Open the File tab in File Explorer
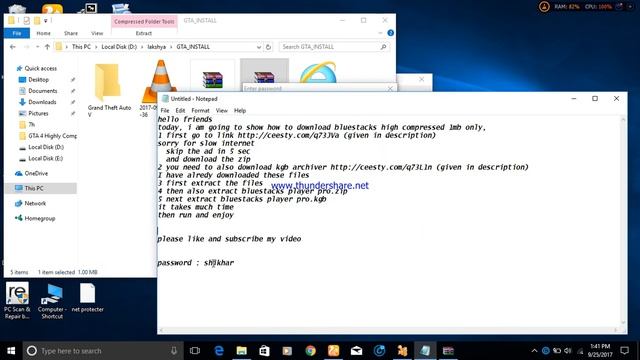Viewport: 640px width, 360px height. pos(17,33)
